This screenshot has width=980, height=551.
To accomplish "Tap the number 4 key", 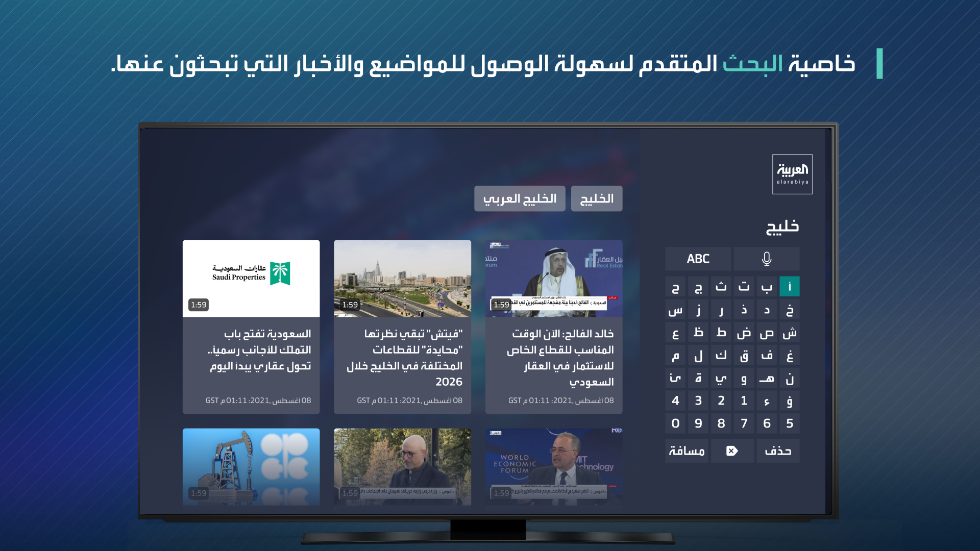I will (x=675, y=401).
